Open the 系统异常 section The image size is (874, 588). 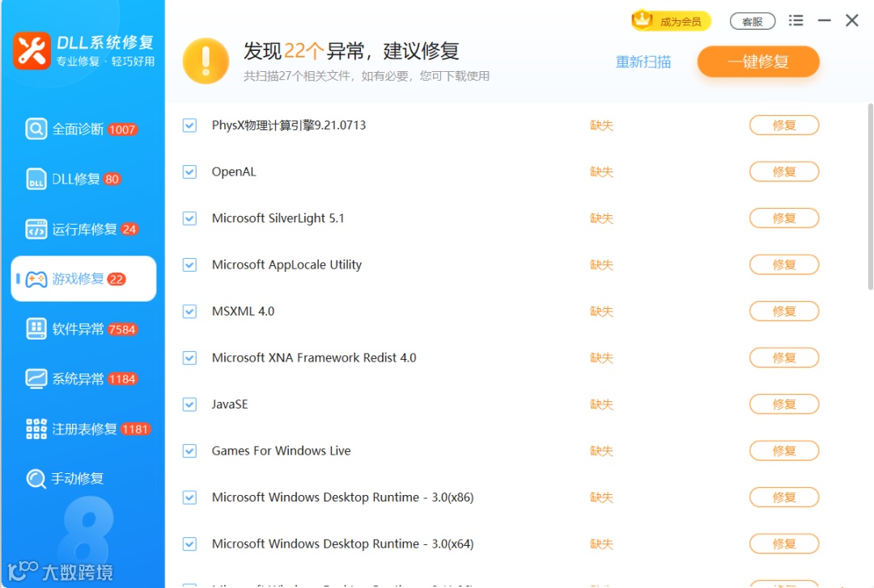click(83, 379)
